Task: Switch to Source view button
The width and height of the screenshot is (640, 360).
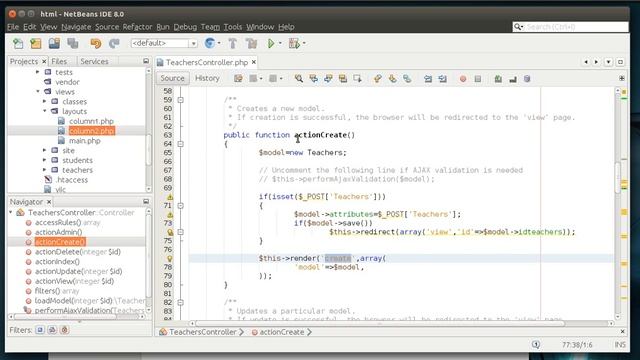Action: pyautogui.click(x=172, y=78)
